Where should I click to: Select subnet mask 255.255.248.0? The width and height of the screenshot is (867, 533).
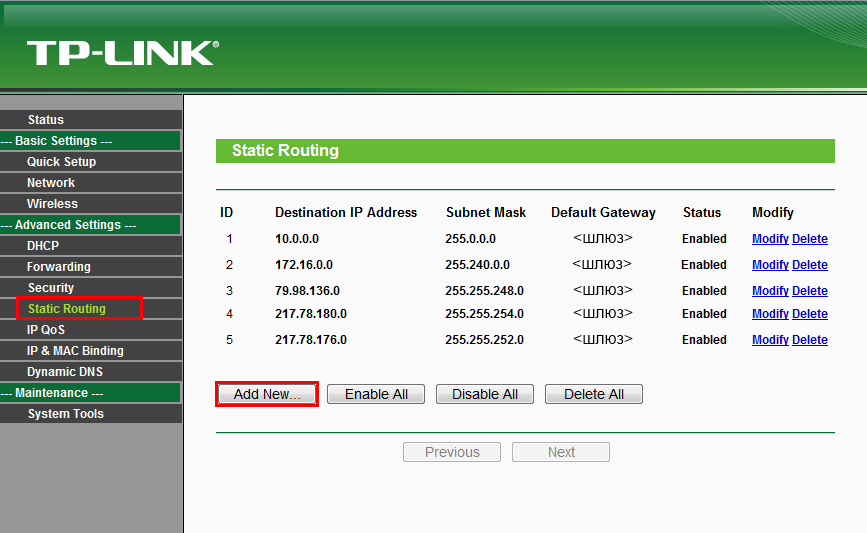pos(484,291)
